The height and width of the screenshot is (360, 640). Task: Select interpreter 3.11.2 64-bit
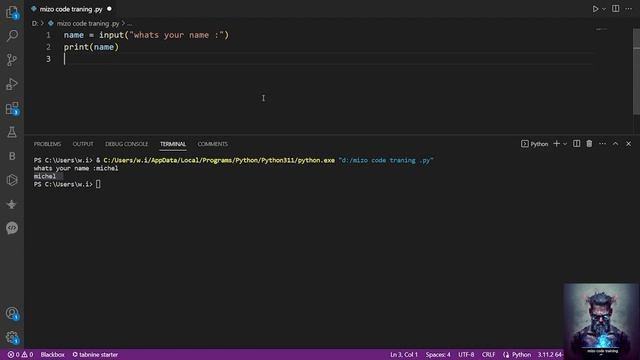550,355
